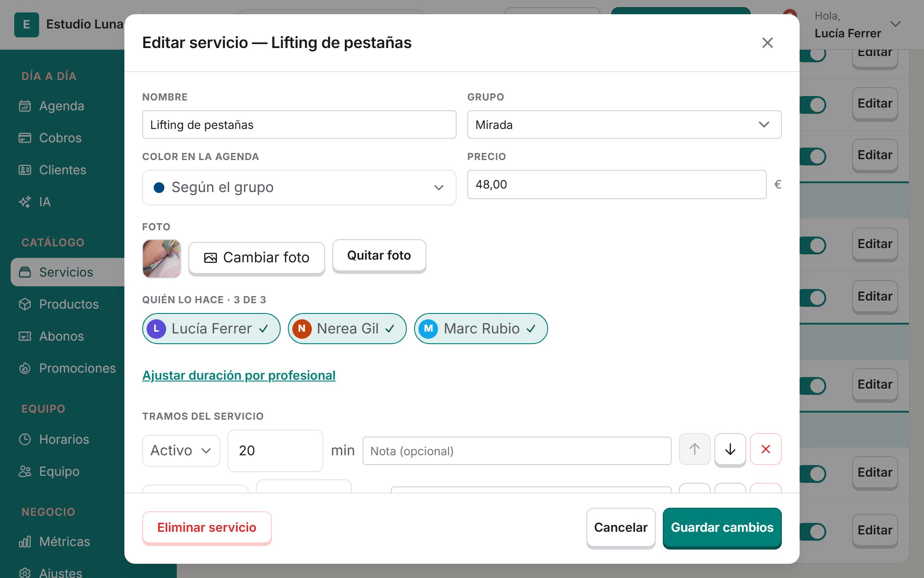
Task: Click the Estudio Luna logo badge
Action: click(x=27, y=24)
